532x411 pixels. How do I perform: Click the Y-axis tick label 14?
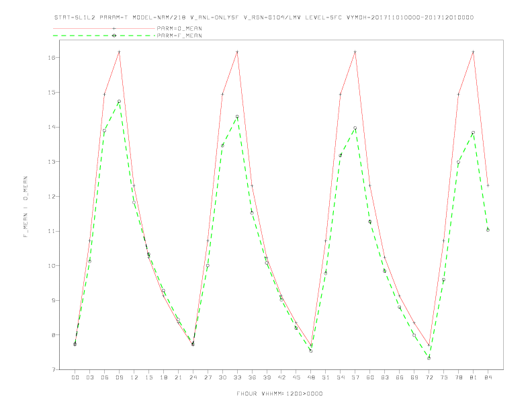tap(51, 127)
